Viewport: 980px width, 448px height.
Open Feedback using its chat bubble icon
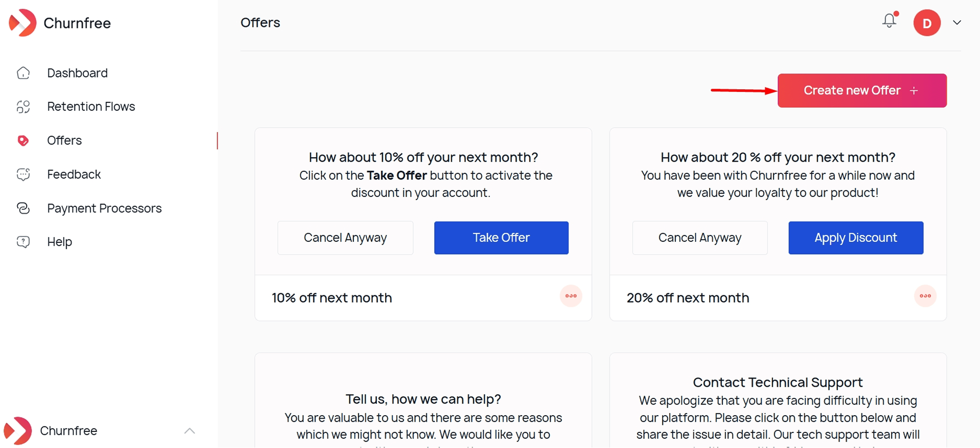23,174
